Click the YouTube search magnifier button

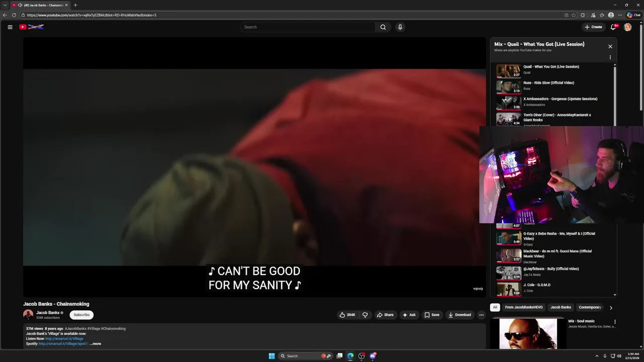click(383, 27)
